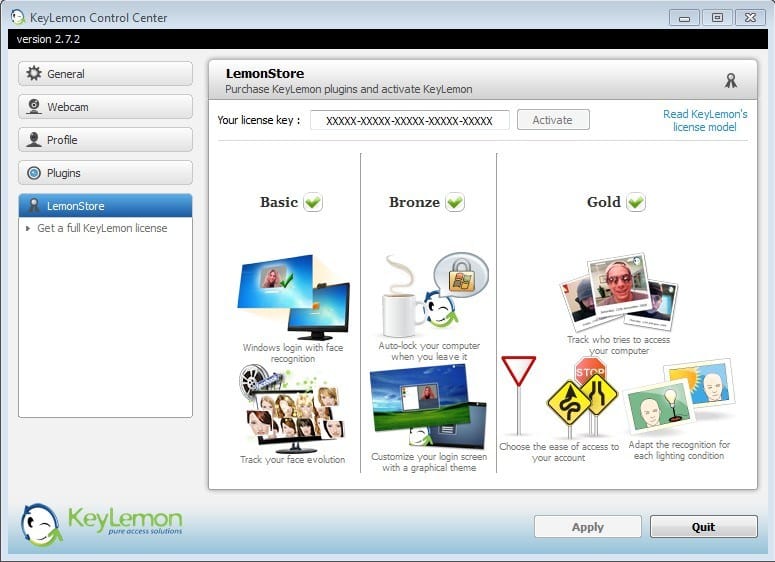Click the Webcam camera icon
Viewport: 775px width, 562px height.
(34, 106)
